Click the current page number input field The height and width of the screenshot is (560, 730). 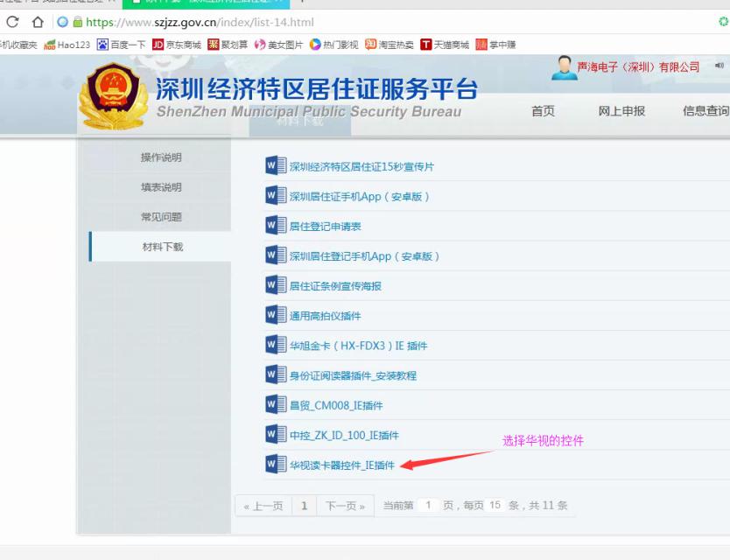pos(428,506)
